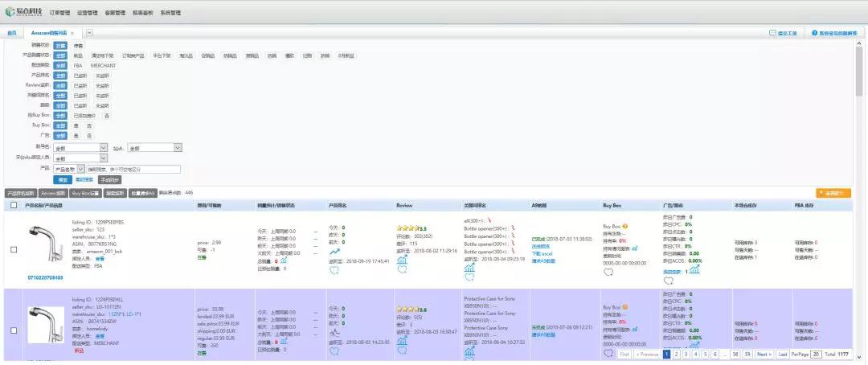This screenshot has height=365, width=868.
Task: Click the Buy Box heart icon in homelody row
Action: click(x=608, y=353)
